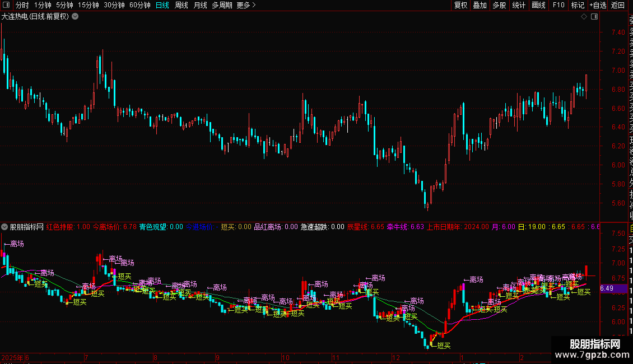
Task: Open dropdown beside 大连热电 chart title
Action: (x=75, y=17)
